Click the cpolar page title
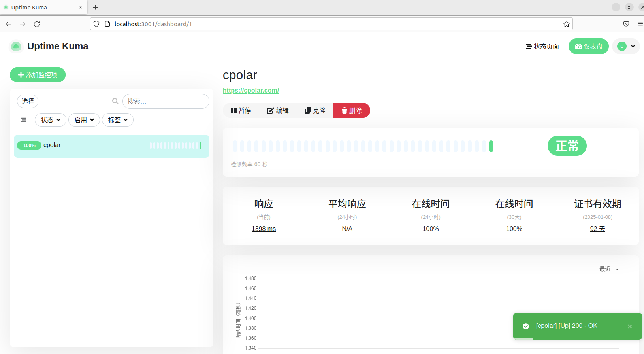The image size is (644, 354). click(240, 75)
